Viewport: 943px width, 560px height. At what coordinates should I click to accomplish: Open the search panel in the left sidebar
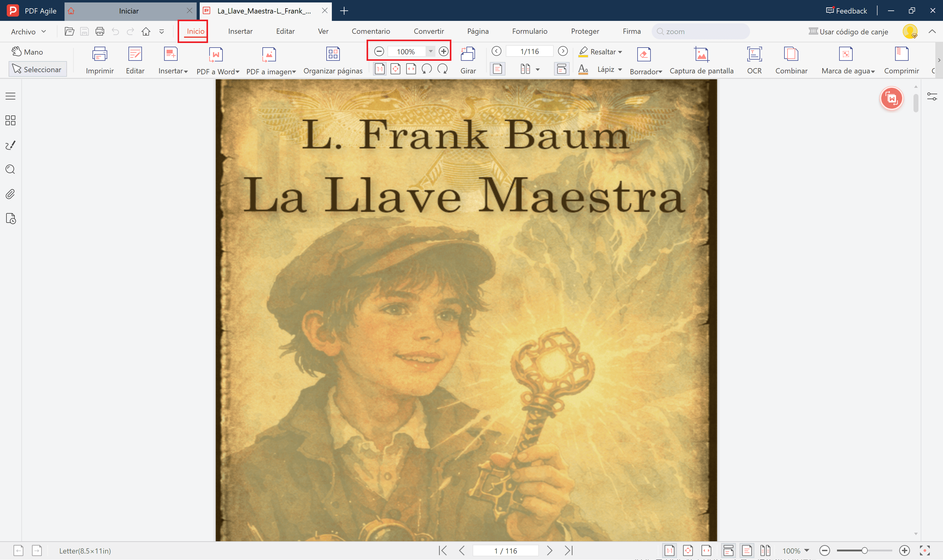10,169
